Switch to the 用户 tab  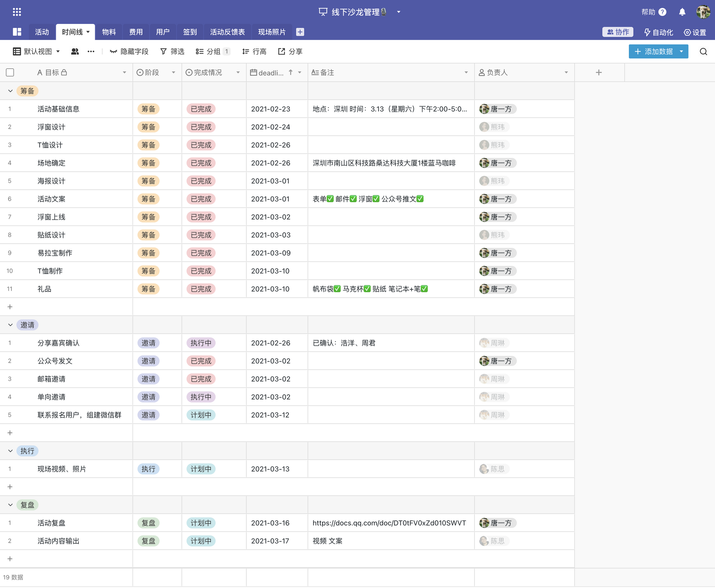pyautogui.click(x=163, y=32)
